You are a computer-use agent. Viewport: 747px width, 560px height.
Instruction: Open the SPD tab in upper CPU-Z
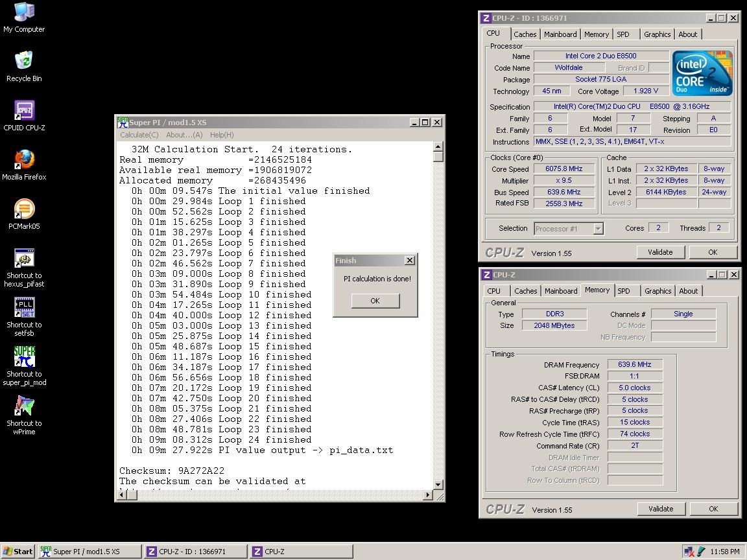[623, 34]
